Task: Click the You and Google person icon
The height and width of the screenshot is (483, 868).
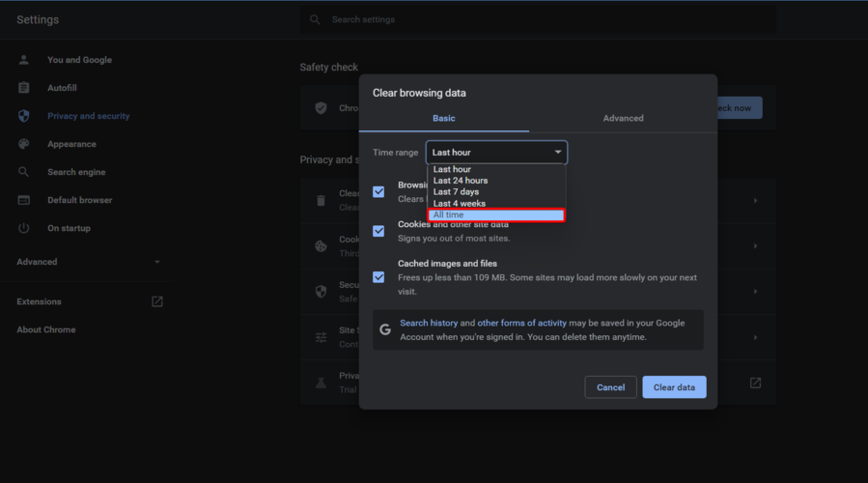Action: (24, 60)
